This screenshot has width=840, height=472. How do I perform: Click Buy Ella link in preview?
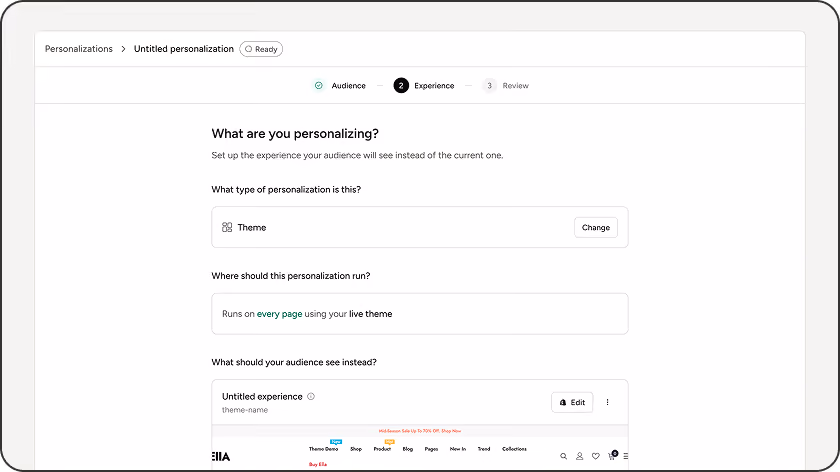click(318, 464)
